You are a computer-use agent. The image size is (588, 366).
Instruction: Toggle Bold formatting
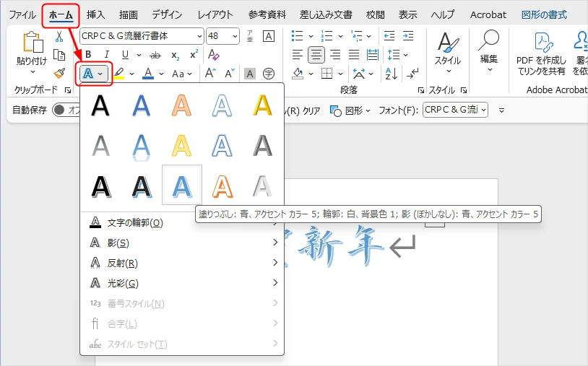[x=88, y=55]
